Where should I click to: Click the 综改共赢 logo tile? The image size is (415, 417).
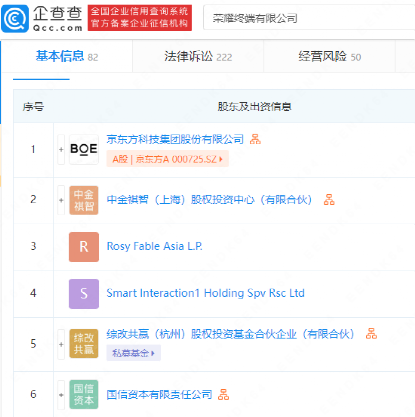click(84, 344)
